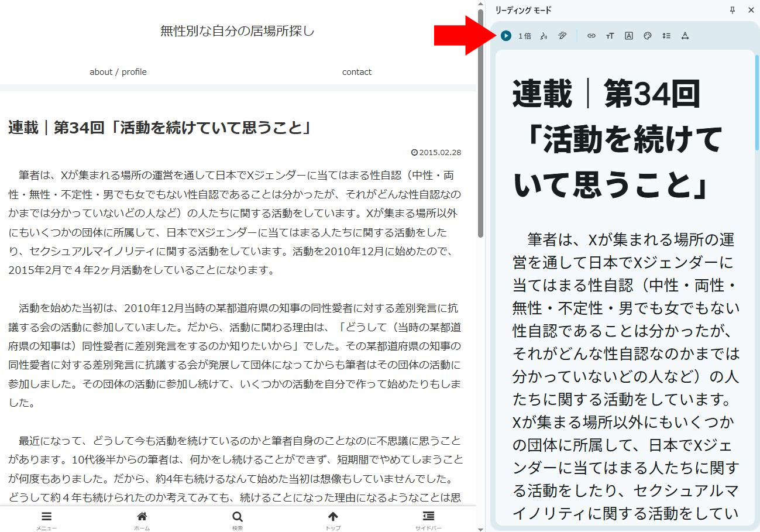Go to ホーム using house icon
This screenshot has height=532, width=760.
coord(142,519)
